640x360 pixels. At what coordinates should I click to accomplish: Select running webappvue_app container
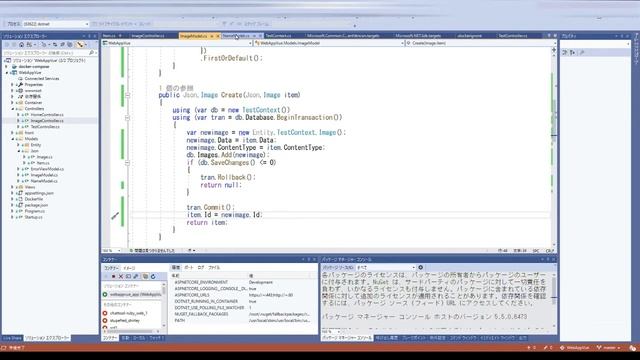pos(133,294)
